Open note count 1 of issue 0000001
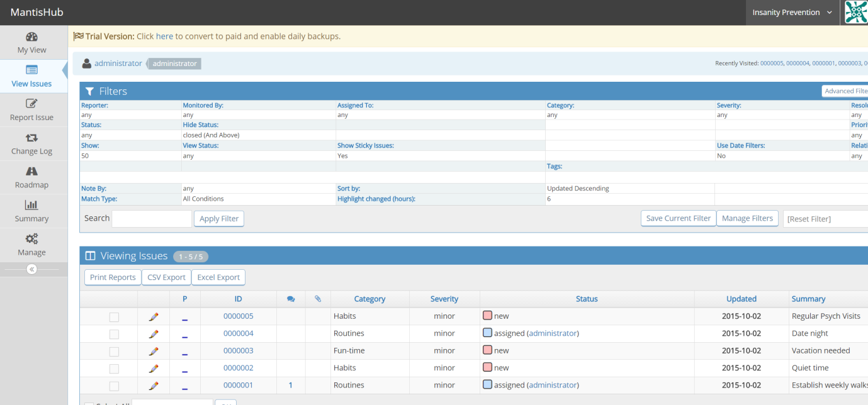The height and width of the screenshot is (405, 868). pos(291,386)
